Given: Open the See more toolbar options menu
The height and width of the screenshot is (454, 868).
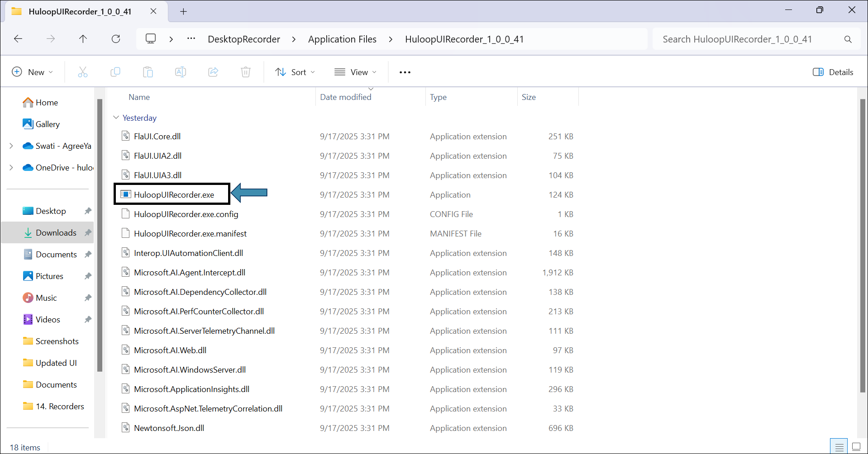Looking at the screenshot, I should [x=405, y=72].
